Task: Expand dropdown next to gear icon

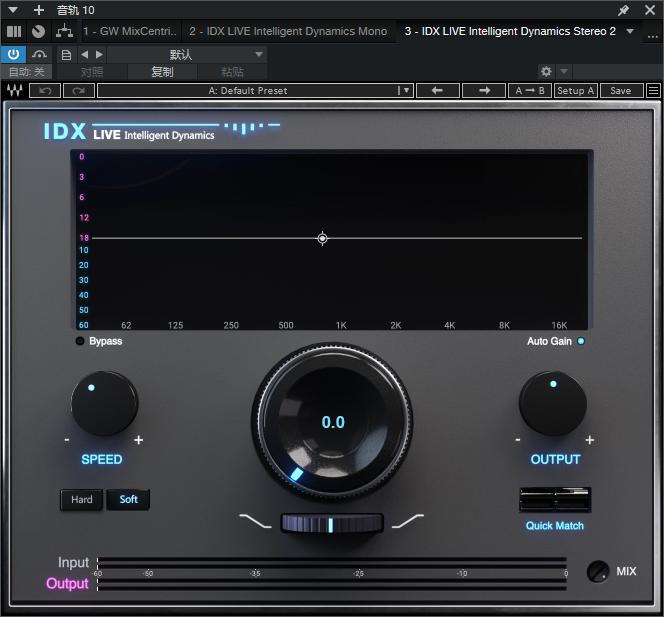Action: click(x=564, y=71)
